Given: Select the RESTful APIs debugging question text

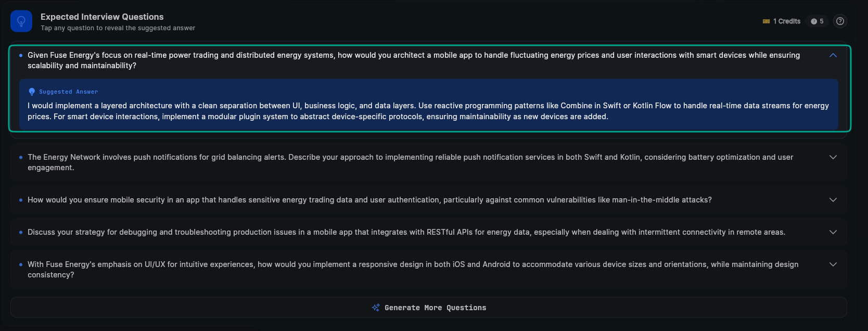Looking at the screenshot, I should click(406, 232).
